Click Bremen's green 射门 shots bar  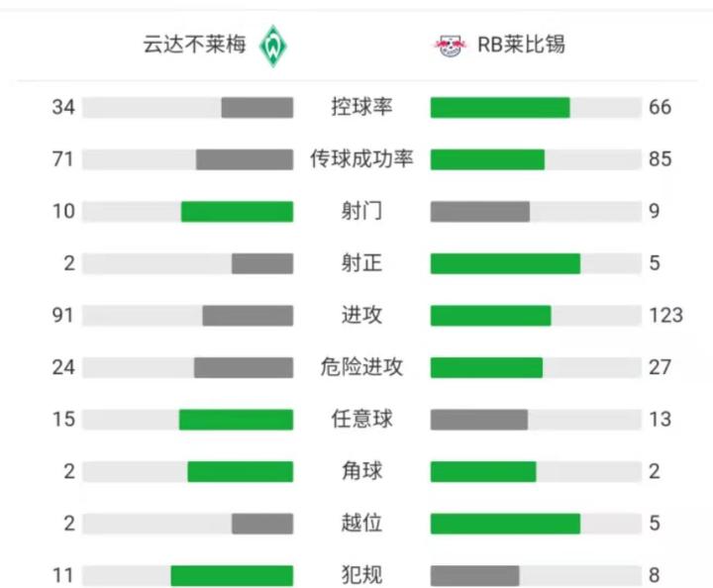coord(237,211)
